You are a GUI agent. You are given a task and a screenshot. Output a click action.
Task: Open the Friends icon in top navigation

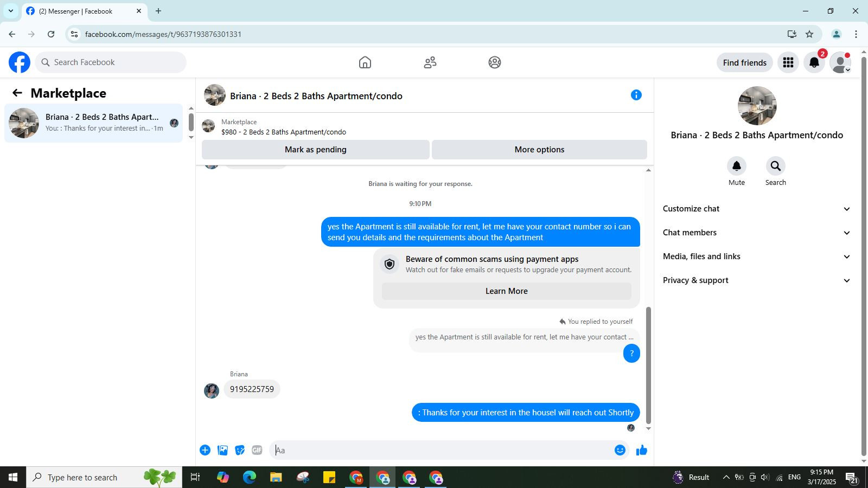point(430,62)
